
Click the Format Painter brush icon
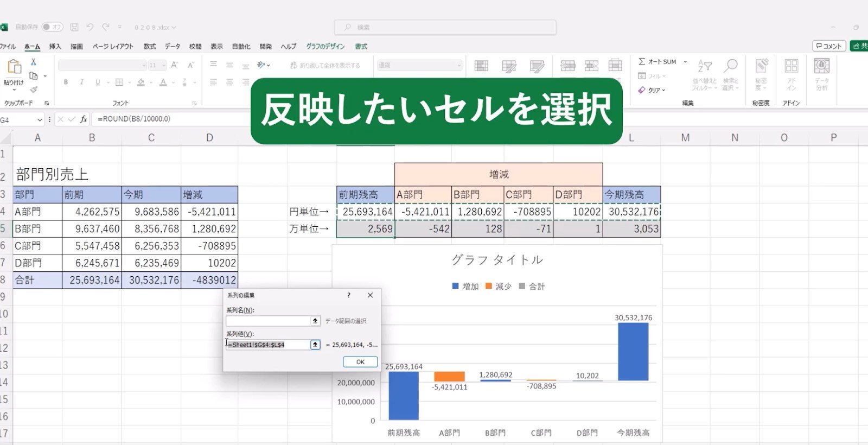tap(34, 90)
